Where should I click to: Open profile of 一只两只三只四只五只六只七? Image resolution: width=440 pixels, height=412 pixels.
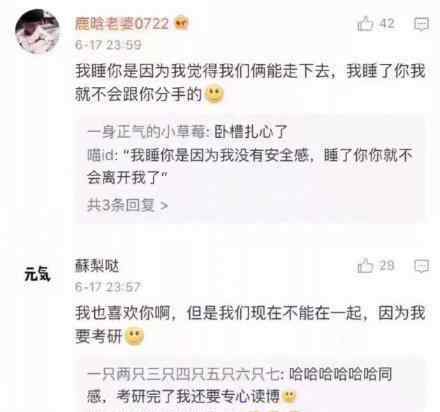(183, 374)
